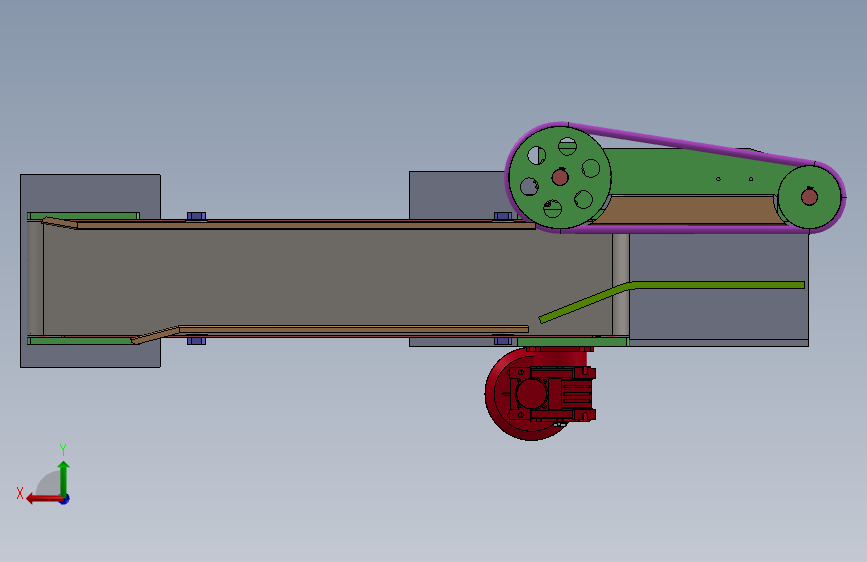Click the green Y label of triad
867x562 pixels.
tap(63, 450)
